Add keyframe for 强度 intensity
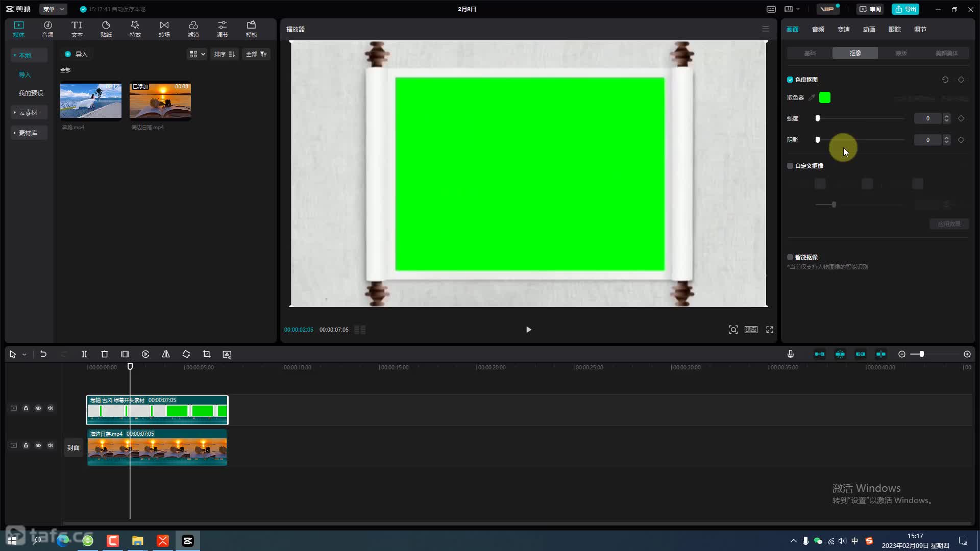The image size is (980, 551). (x=961, y=118)
